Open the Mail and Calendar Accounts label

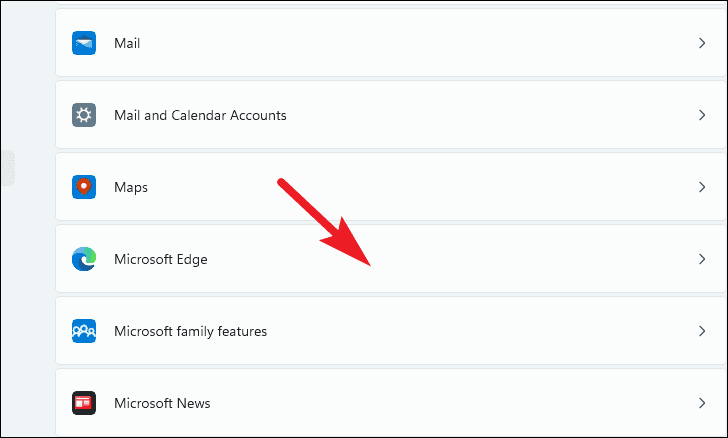click(200, 115)
